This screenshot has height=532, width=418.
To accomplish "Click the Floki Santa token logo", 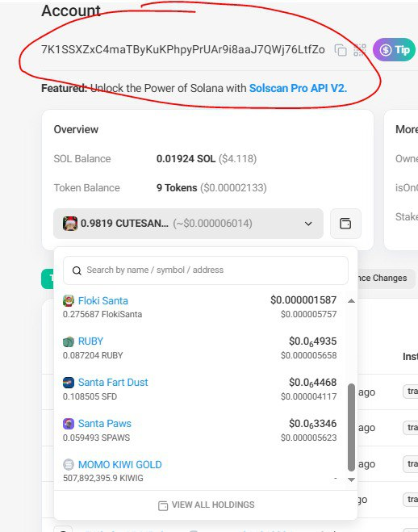I will [69, 300].
